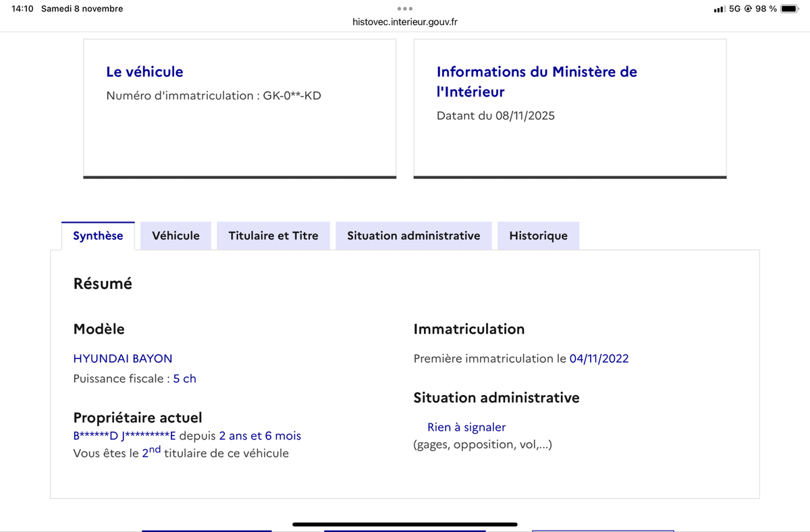Tap the three-dots multitasking icon at top
This screenshot has width=810, height=532.
405,9
